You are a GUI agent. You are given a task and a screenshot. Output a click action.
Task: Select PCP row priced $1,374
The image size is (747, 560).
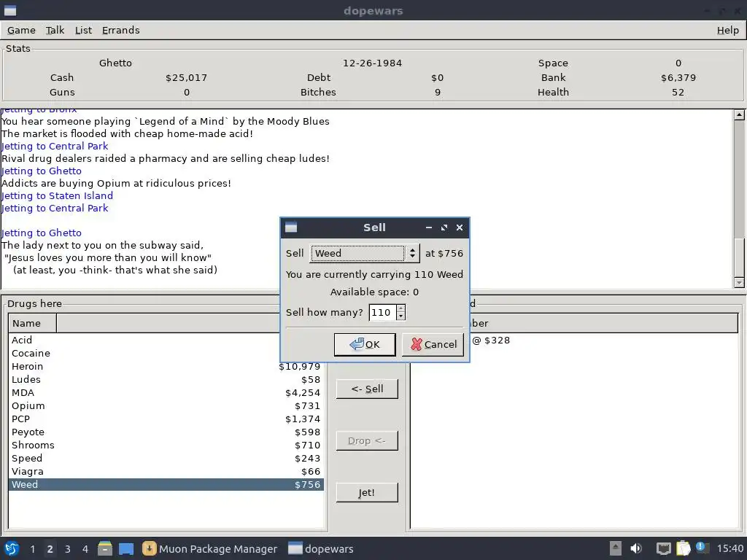(166, 419)
